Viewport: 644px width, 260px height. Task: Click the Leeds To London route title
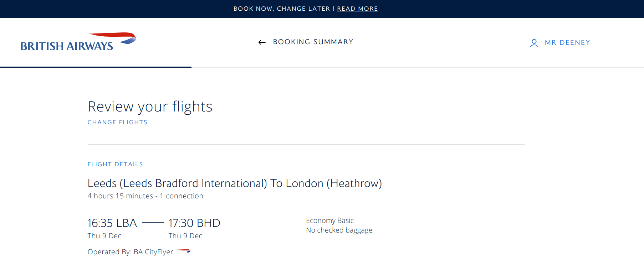point(235,183)
